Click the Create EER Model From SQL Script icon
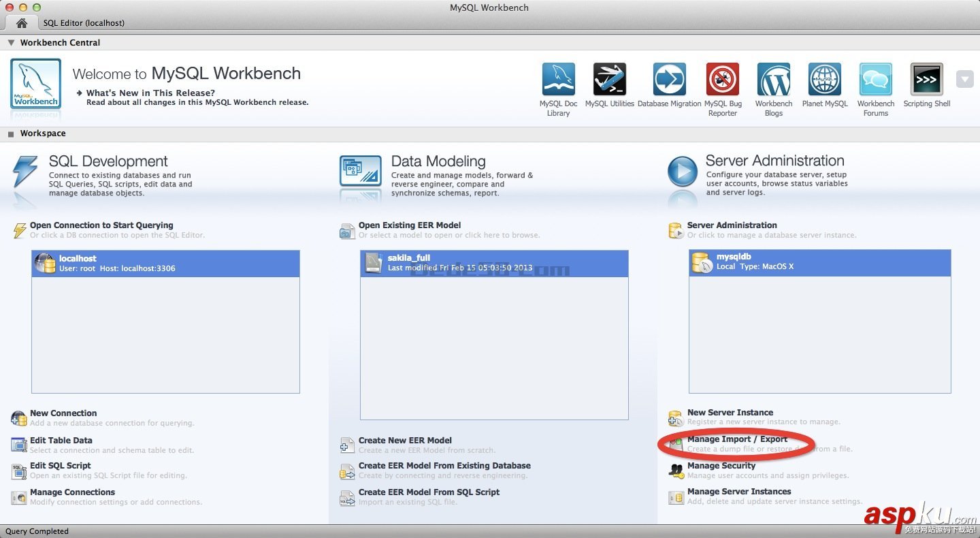The image size is (980, 538). coord(348,497)
